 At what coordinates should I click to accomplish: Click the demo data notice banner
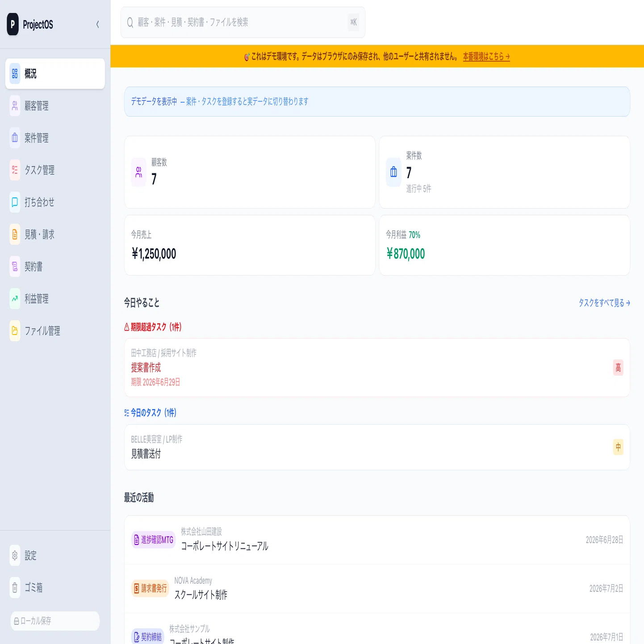pos(377,101)
